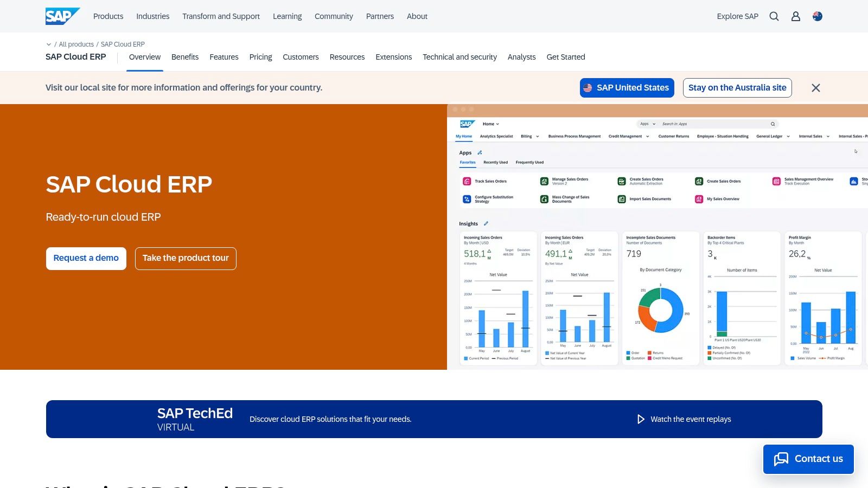Open the My Sales Overview tile icon
This screenshot has height=488, width=868.
coord(699,199)
